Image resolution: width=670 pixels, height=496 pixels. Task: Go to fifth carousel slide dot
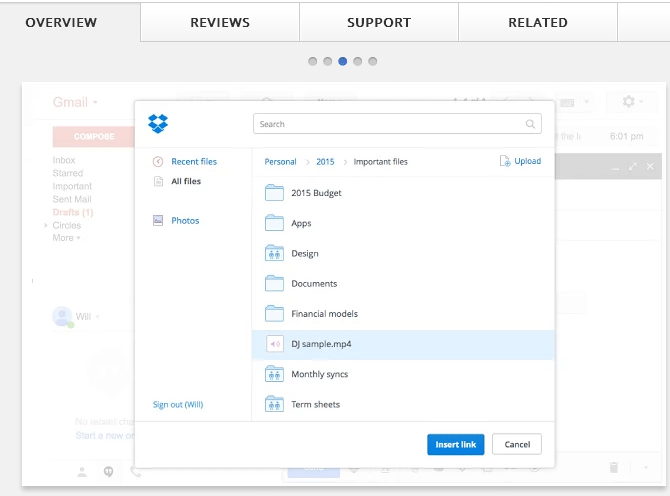(373, 61)
